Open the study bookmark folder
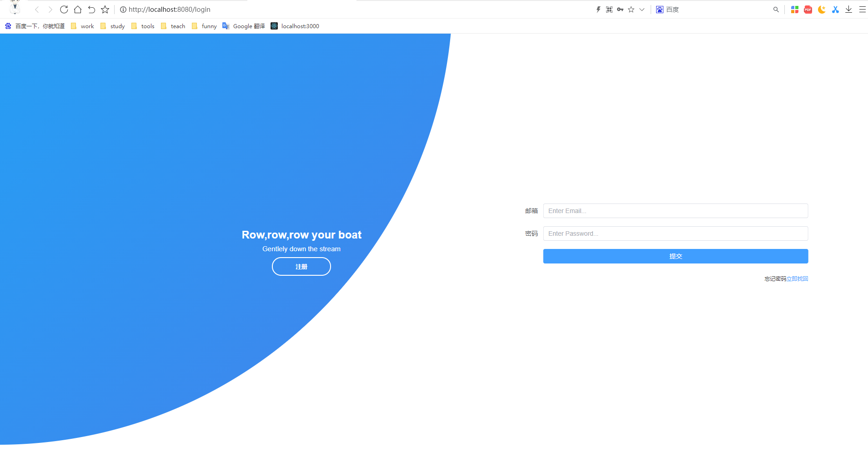 [x=112, y=26]
